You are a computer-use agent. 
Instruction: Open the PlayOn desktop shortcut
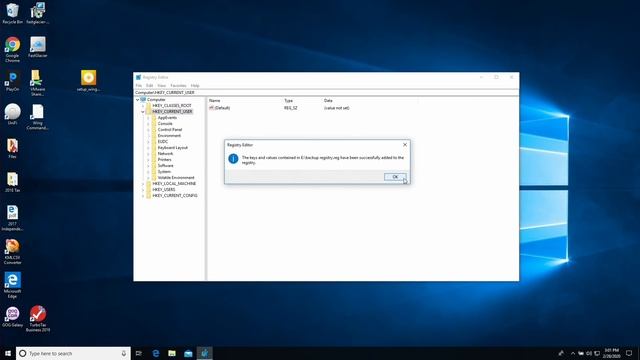click(x=12, y=81)
